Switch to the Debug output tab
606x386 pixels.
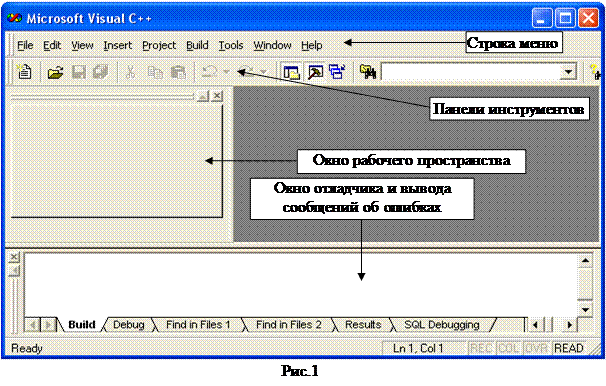pyautogui.click(x=129, y=325)
